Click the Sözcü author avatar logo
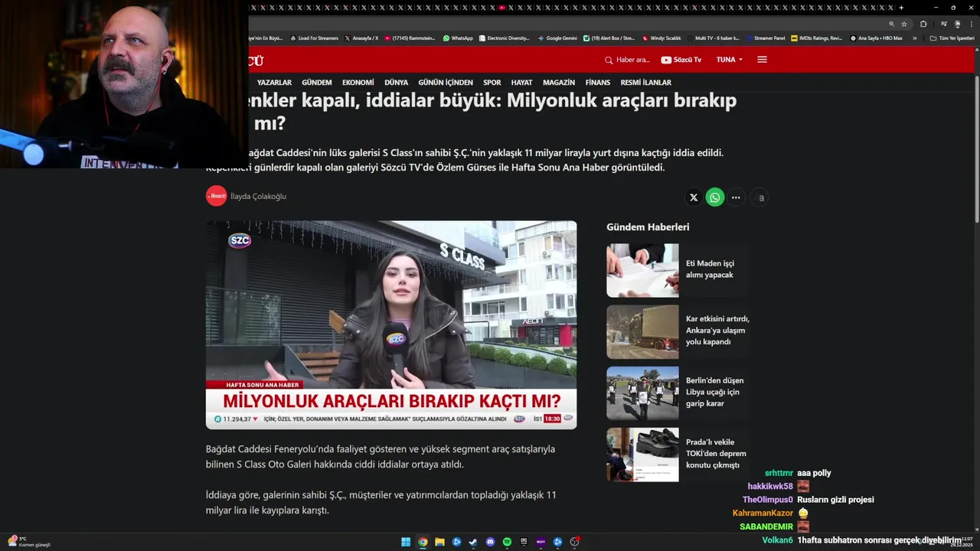The height and width of the screenshot is (551, 980). click(x=217, y=196)
